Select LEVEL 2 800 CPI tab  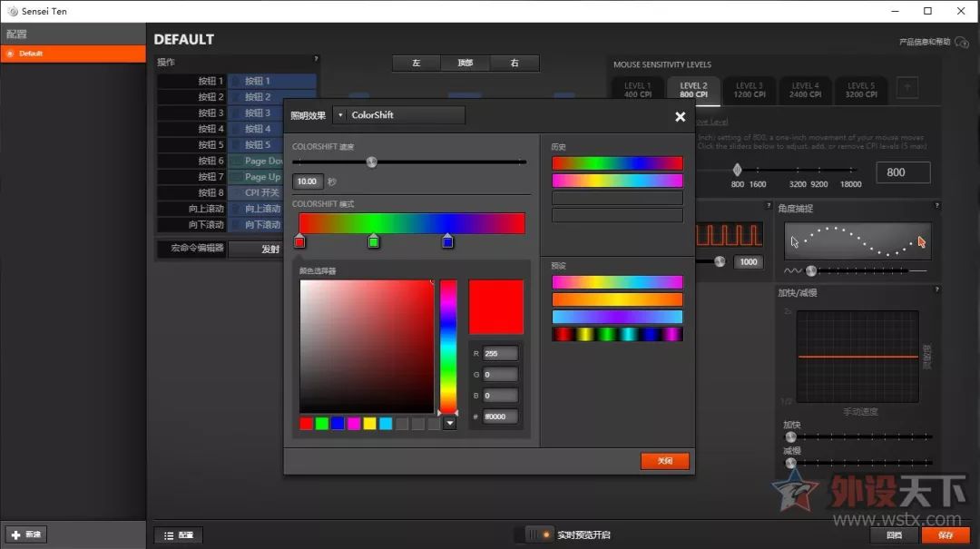pyautogui.click(x=694, y=90)
